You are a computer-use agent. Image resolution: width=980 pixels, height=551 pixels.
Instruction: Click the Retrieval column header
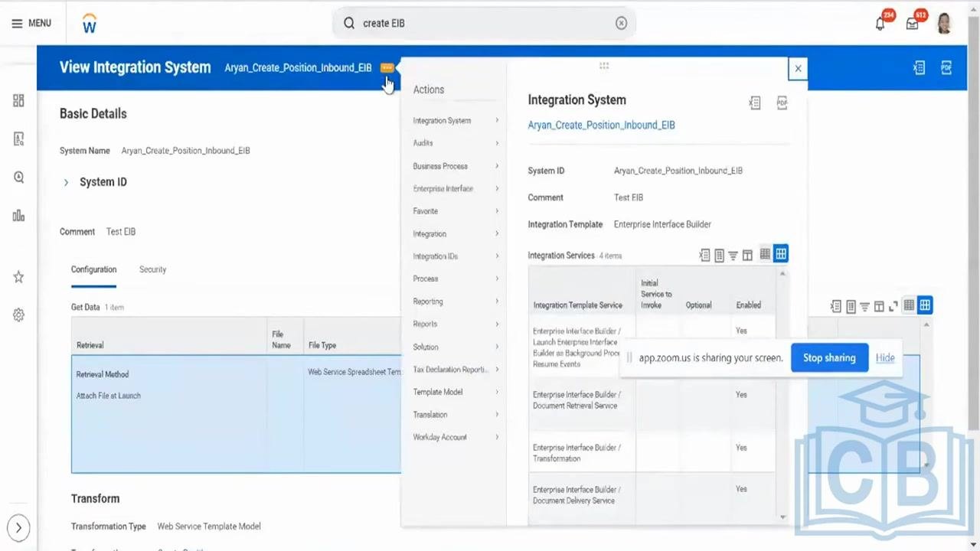pos(90,345)
